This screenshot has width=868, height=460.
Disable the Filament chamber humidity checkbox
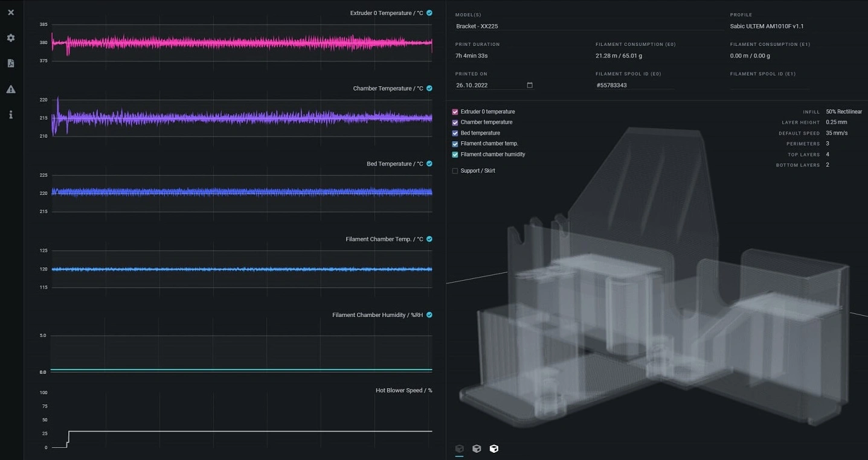pyautogui.click(x=455, y=155)
